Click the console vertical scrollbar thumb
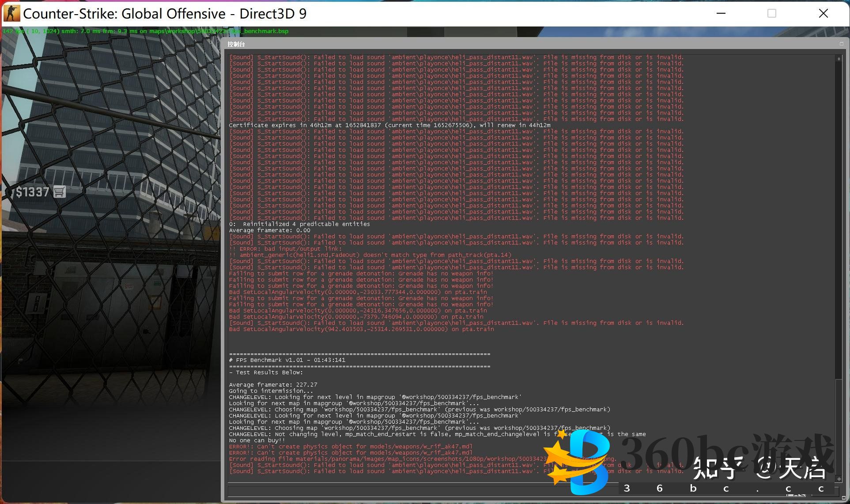 tap(839, 426)
